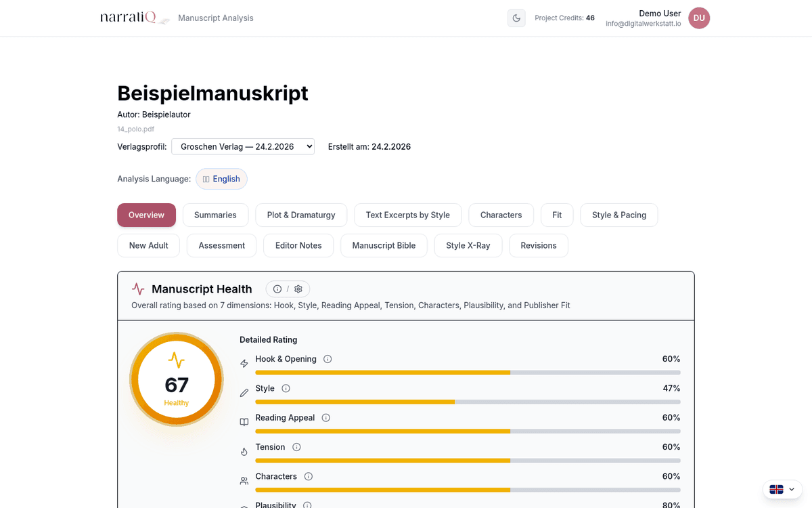Open Manuscript Health settings via the gear icon
Image resolution: width=812 pixels, height=508 pixels.
[298, 289]
